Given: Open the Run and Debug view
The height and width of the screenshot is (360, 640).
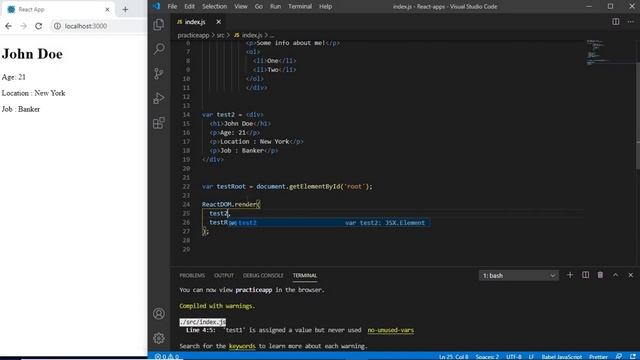Looking at the screenshot, I should click(159, 98).
